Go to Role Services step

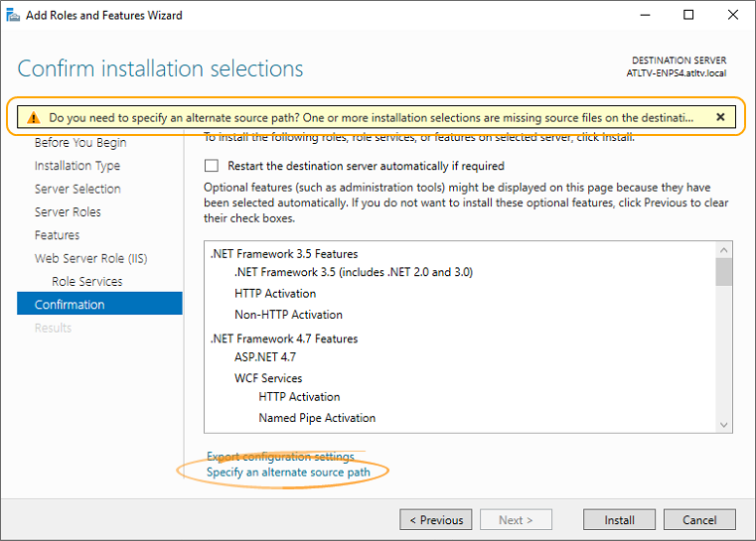[87, 281]
